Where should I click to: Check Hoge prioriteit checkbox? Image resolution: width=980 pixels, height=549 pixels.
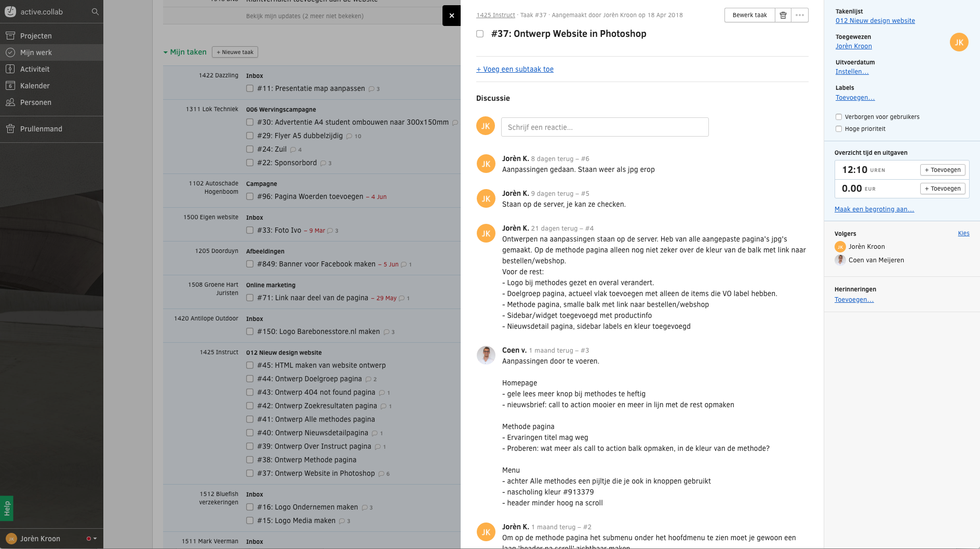click(839, 129)
